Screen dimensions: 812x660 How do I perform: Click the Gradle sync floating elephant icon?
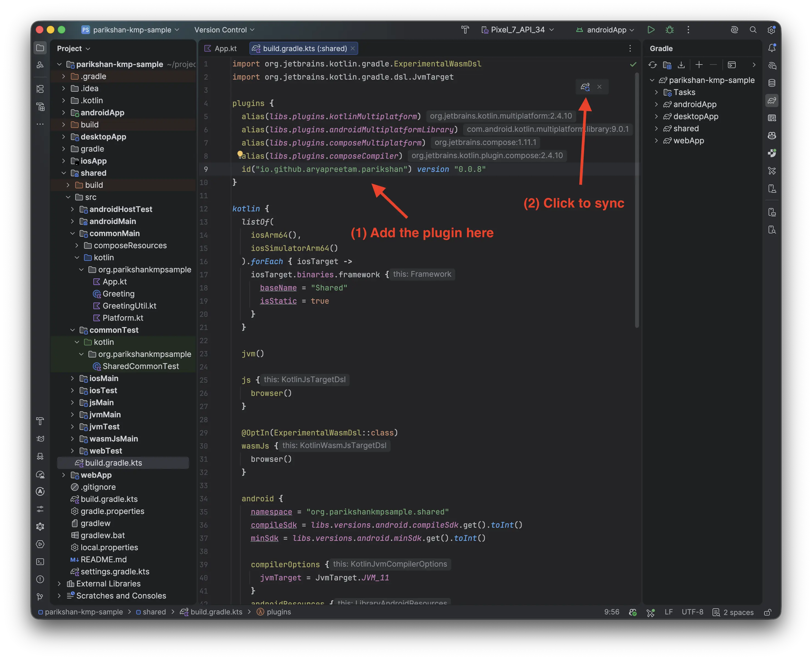[585, 87]
